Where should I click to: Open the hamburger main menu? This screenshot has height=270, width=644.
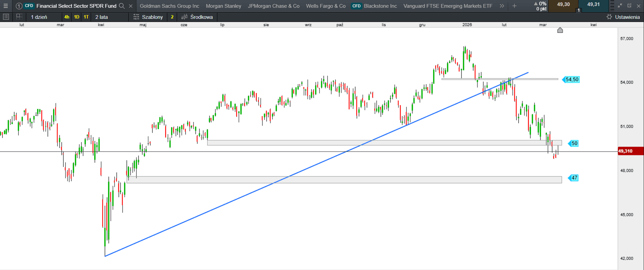6,6
